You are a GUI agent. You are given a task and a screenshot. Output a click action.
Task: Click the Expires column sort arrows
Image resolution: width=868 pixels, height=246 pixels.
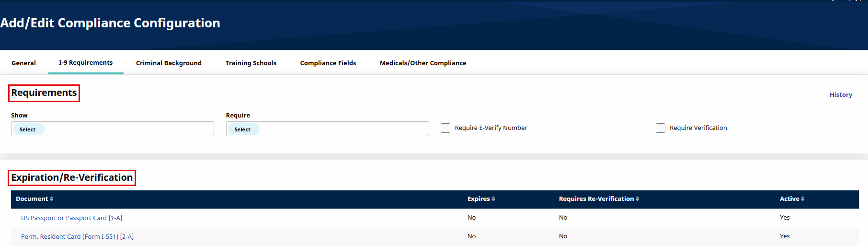coord(493,199)
